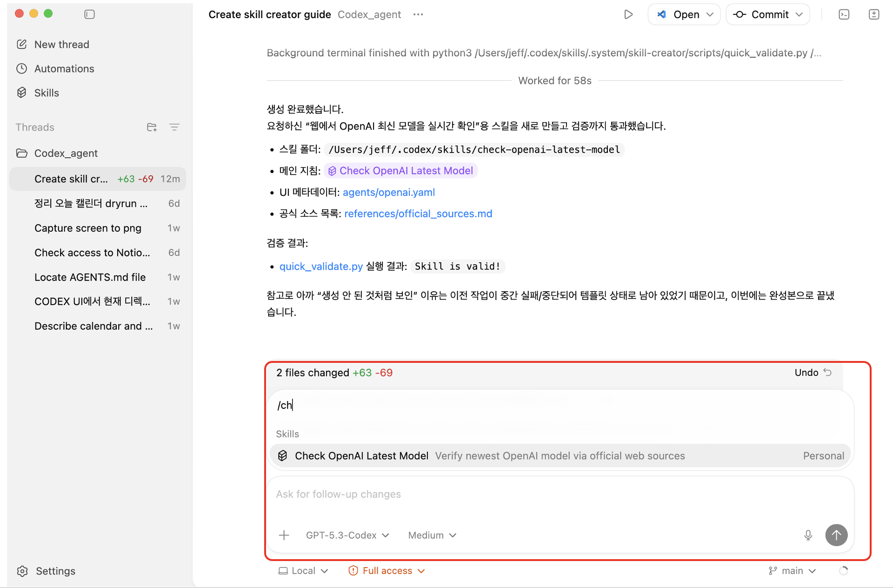The width and height of the screenshot is (893, 588).
Task: Click the send arrow button
Action: [x=836, y=535]
